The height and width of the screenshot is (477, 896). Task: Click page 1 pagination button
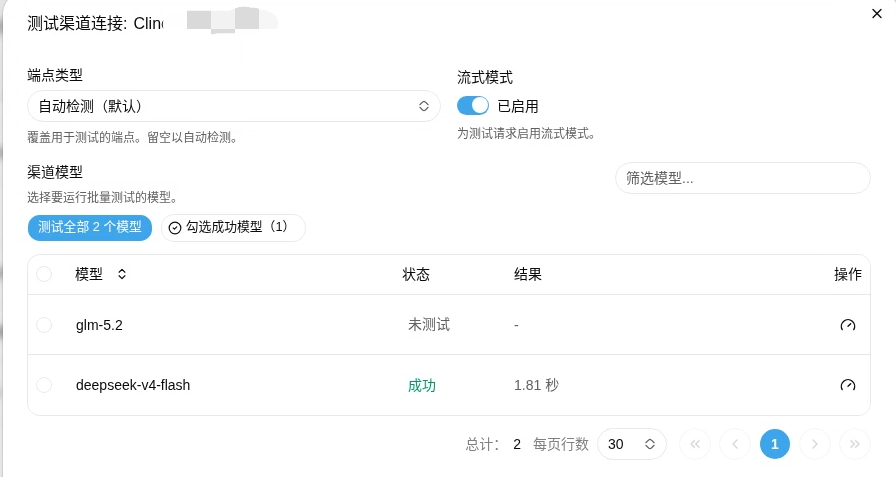[775, 444]
